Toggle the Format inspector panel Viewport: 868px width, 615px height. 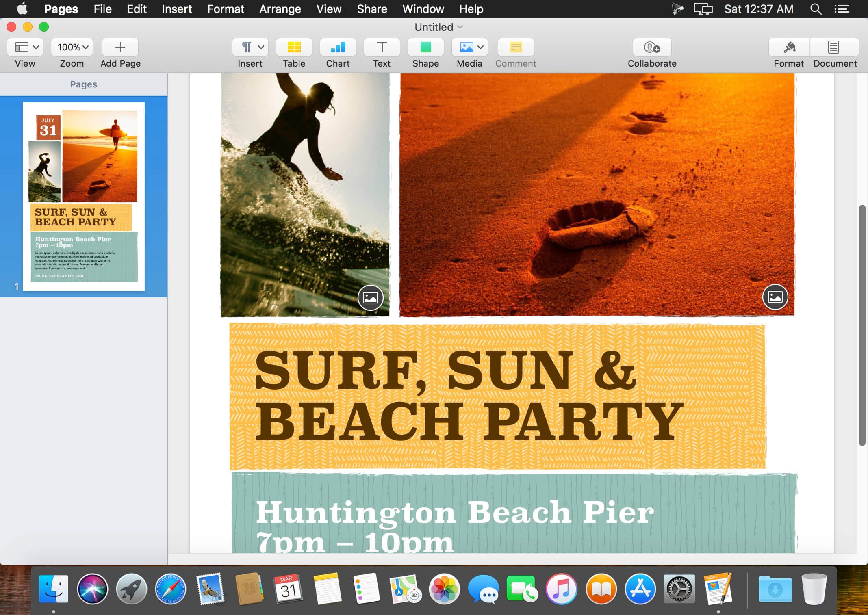(x=789, y=47)
